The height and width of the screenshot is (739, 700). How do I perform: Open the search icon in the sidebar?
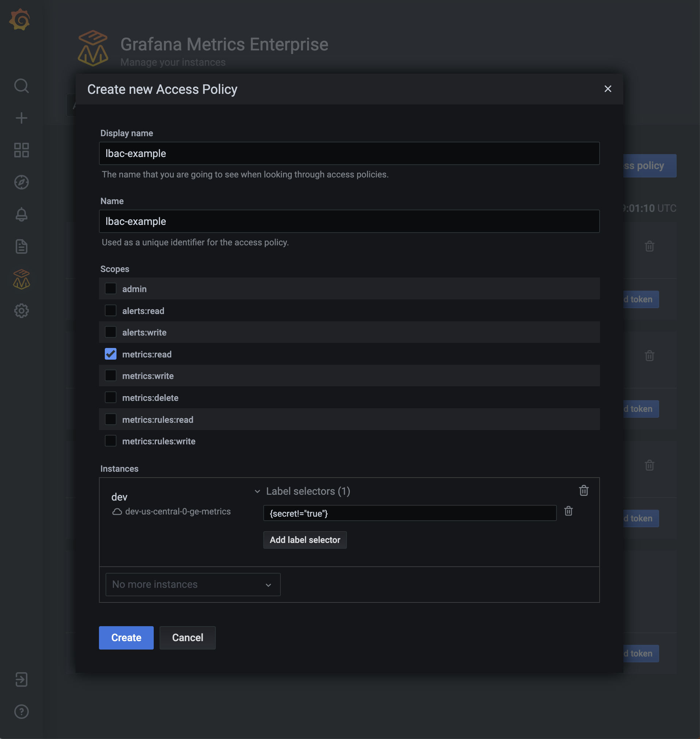21,86
